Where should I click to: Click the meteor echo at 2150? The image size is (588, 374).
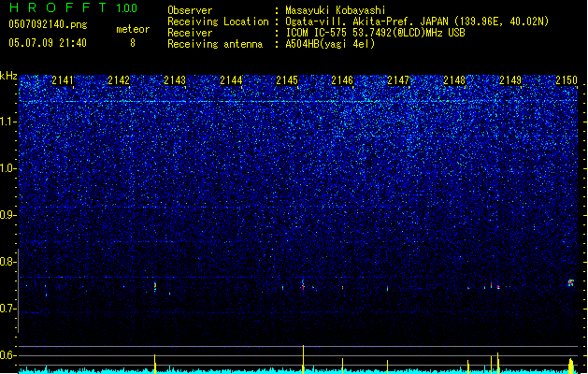[x=570, y=283]
